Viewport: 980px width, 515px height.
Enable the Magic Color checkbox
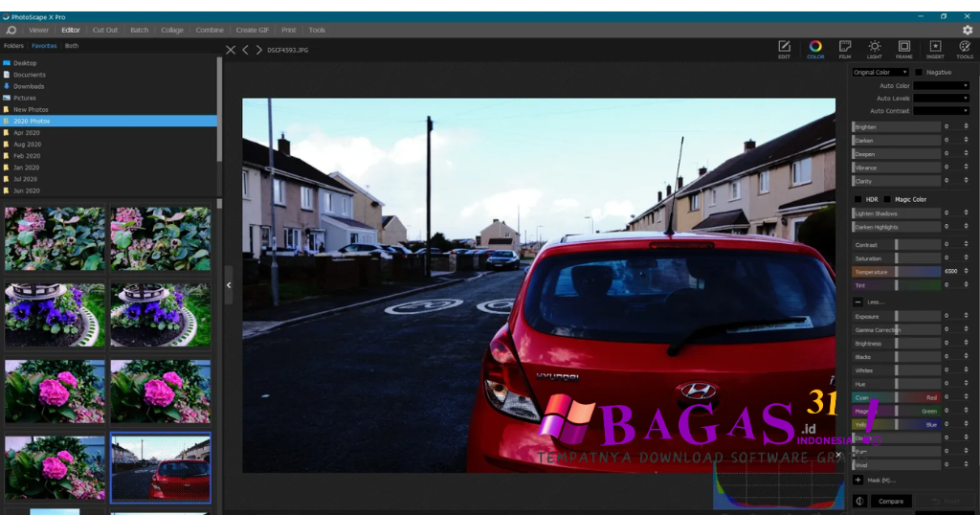click(887, 199)
